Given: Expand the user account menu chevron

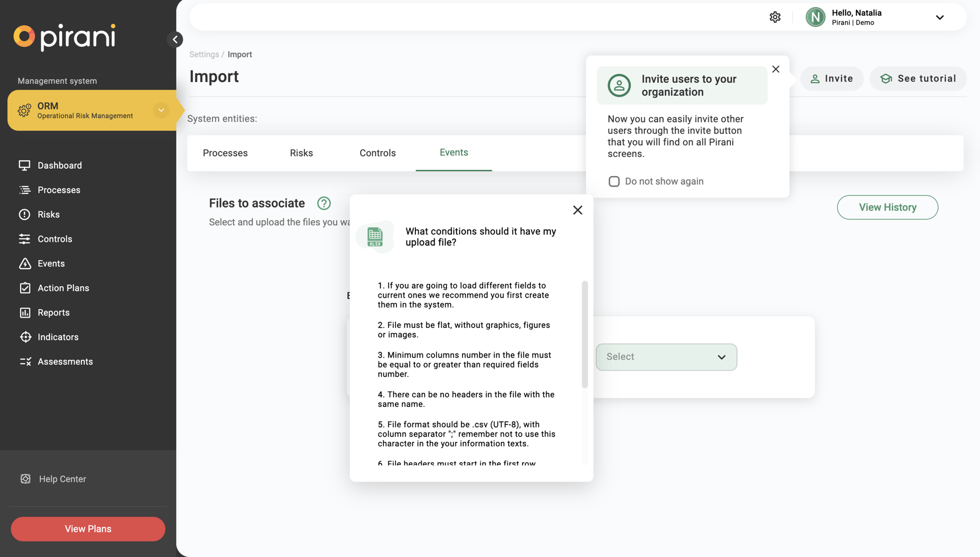Looking at the screenshot, I should click(x=940, y=17).
